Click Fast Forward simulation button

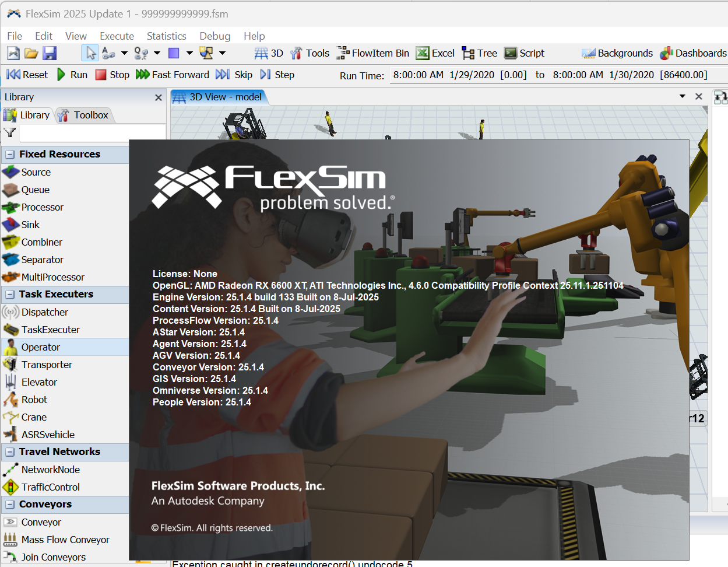(173, 75)
